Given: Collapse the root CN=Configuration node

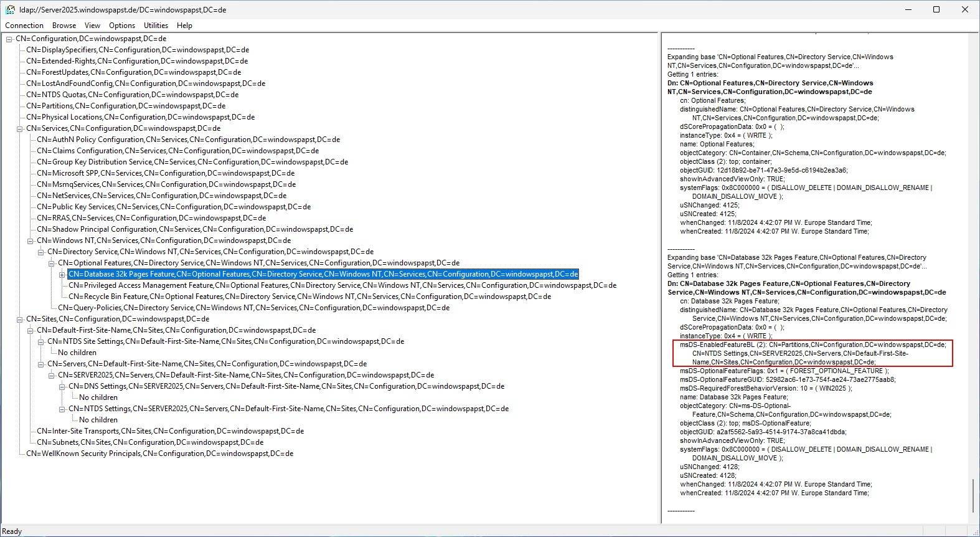Looking at the screenshot, I should tap(9, 39).
